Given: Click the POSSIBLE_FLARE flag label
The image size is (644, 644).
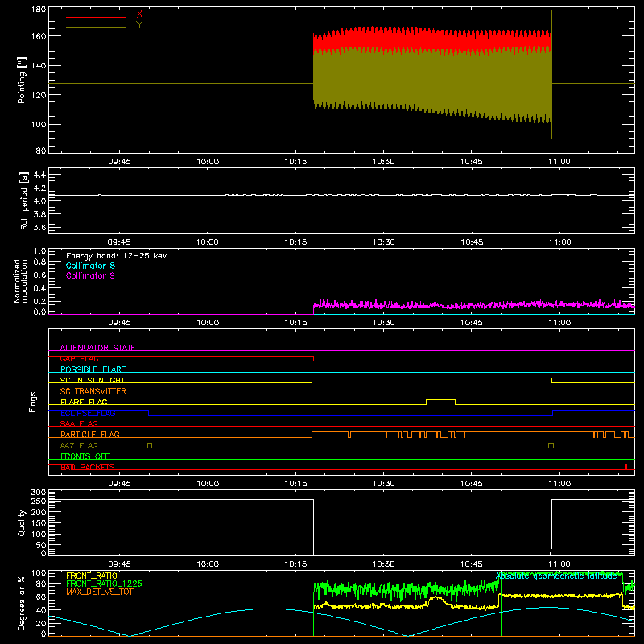Looking at the screenshot, I should [x=93, y=369].
